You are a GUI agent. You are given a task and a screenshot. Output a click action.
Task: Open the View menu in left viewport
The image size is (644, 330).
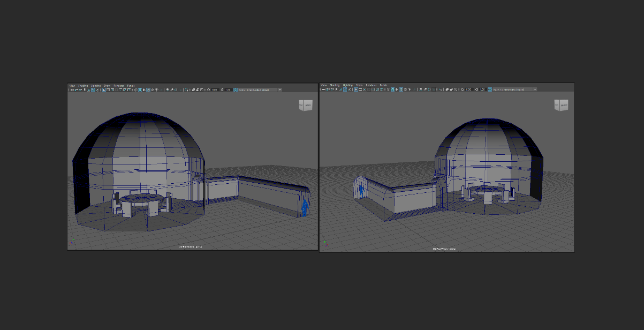coord(72,86)
